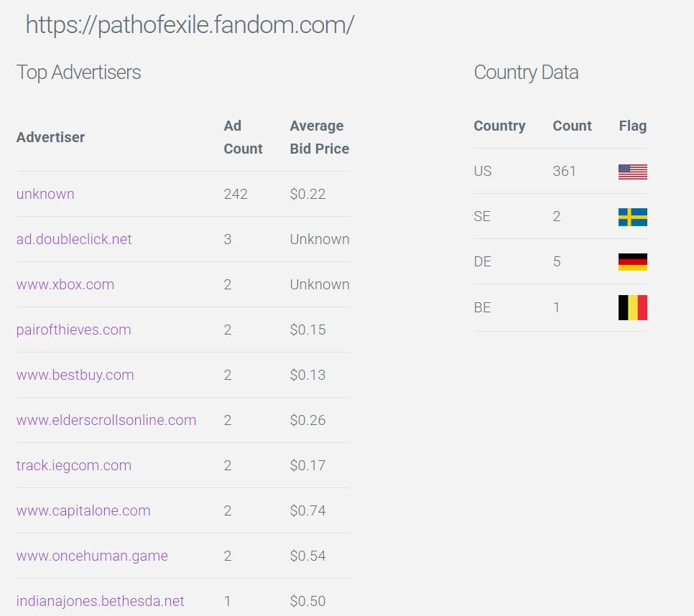Click the Germany flag icon
The image size is (694, 616).
[x=632, y=262]
